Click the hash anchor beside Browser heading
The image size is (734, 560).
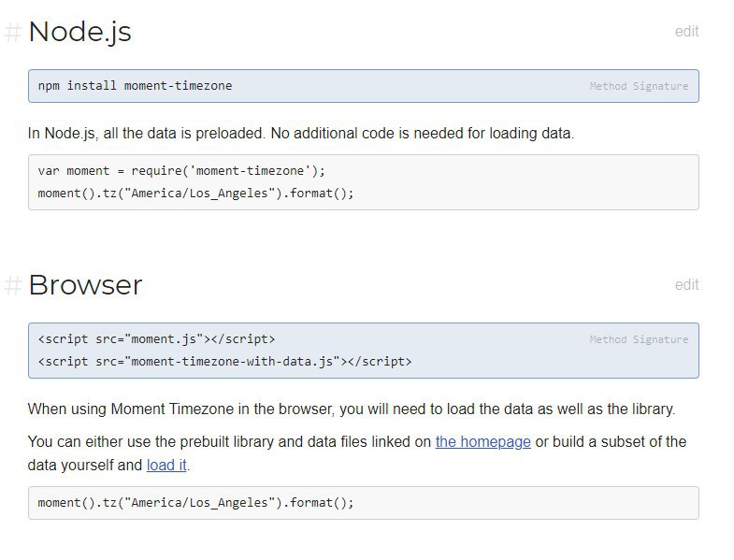[13, 285]
